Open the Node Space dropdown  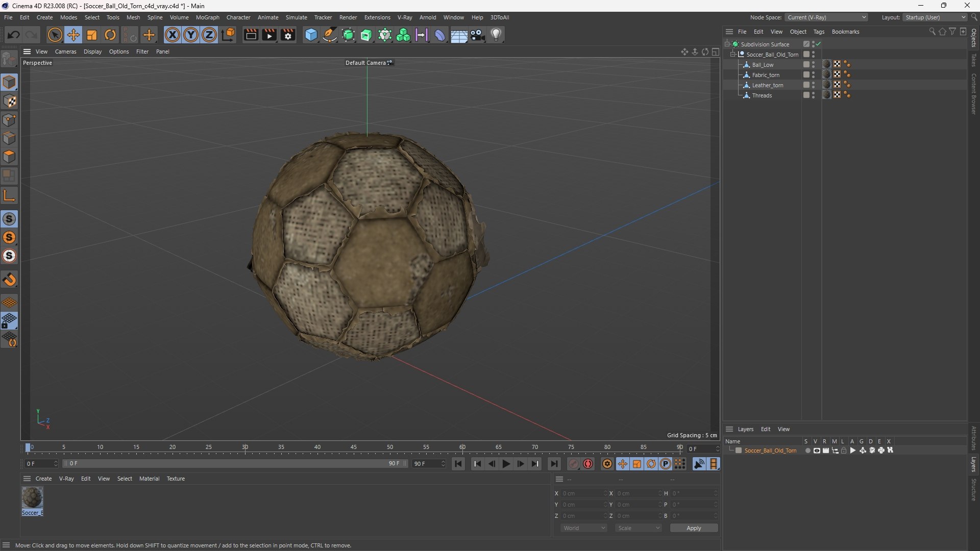[x=826, y=17]
